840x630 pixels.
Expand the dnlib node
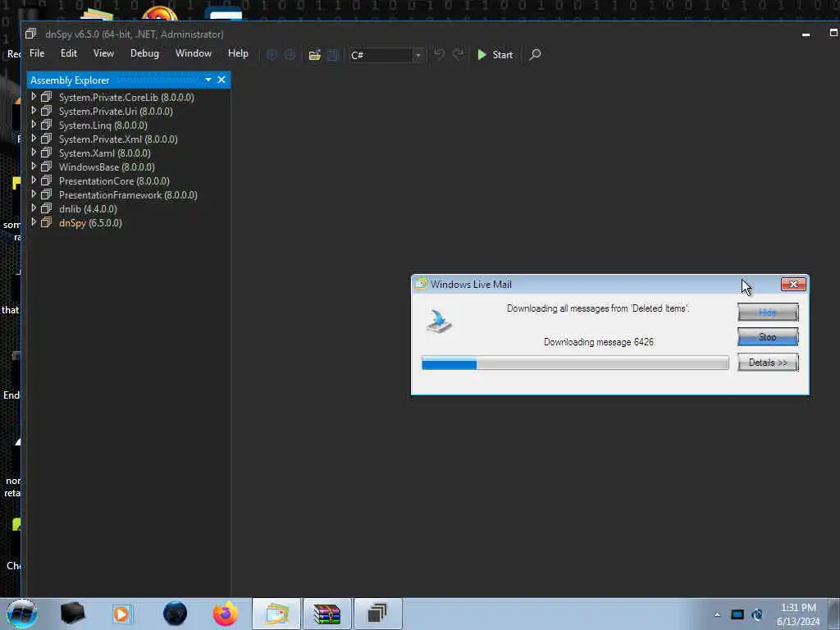[34, 208]
